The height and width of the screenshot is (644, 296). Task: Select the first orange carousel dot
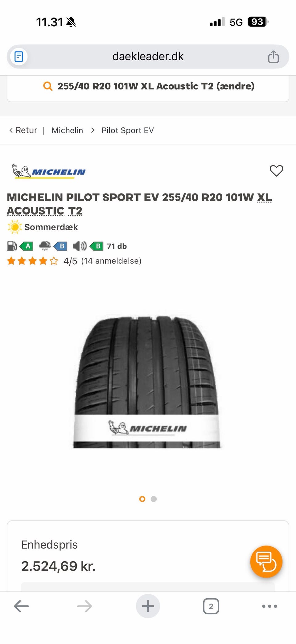point(142,499)
